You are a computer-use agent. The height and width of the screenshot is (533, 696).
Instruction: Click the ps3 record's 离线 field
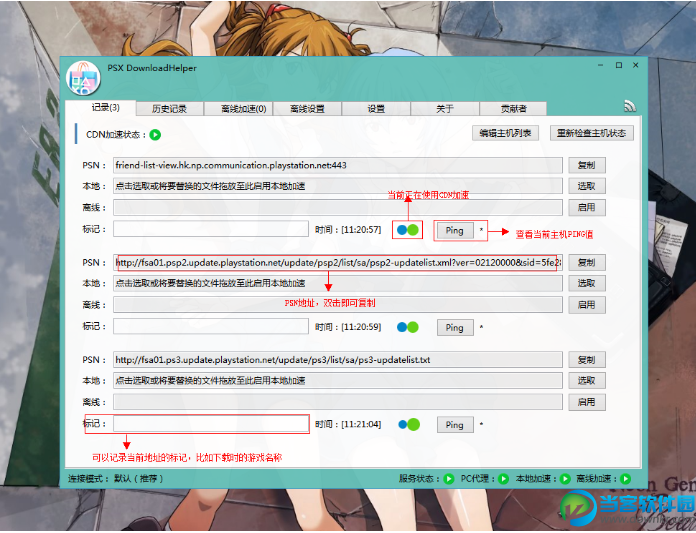[338, 402]
